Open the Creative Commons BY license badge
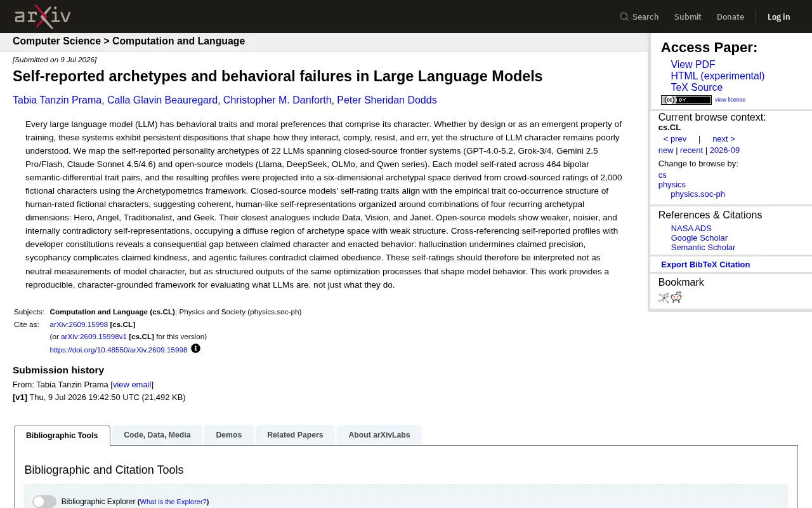This screenshot has width=812, height=508. click(x=686, y=100)
